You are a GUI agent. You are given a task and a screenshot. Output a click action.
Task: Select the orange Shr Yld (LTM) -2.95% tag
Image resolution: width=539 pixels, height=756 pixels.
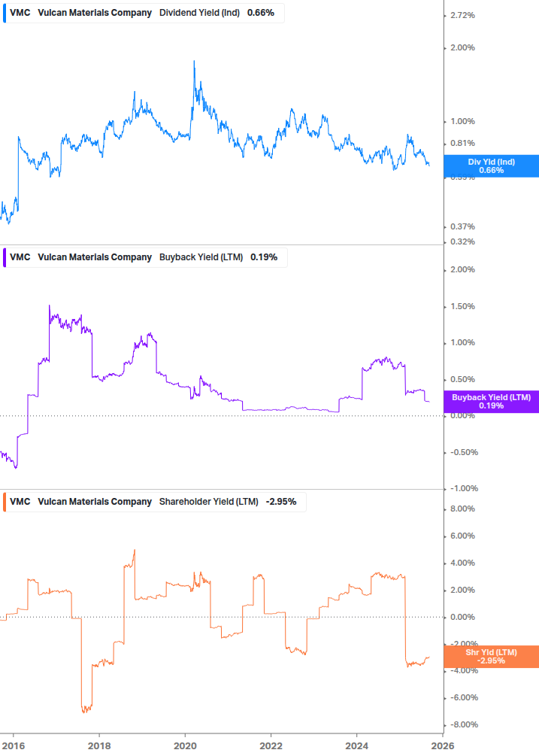click(491, 656)
